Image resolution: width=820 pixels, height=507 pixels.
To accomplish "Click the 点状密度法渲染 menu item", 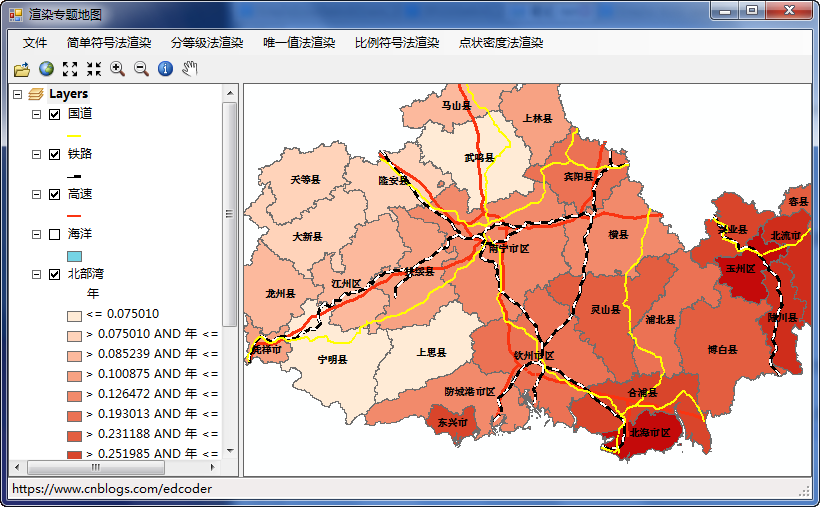I will click(x=501, y=43).
